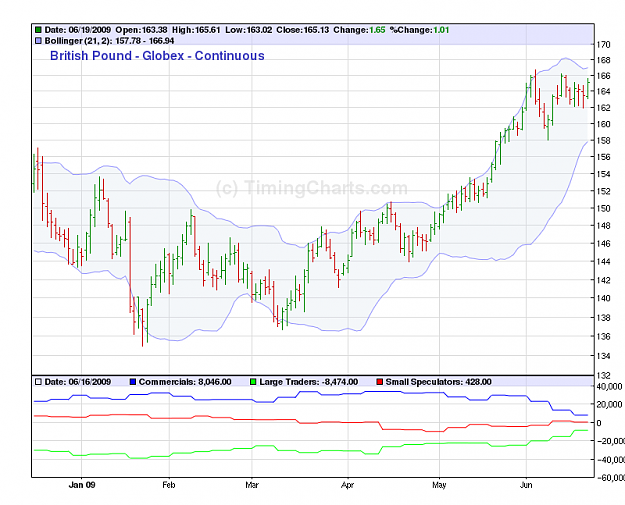Click the Small Speculators: 428.00 label
The height and width of the screenshot is (505, 625).
[438, 382]
